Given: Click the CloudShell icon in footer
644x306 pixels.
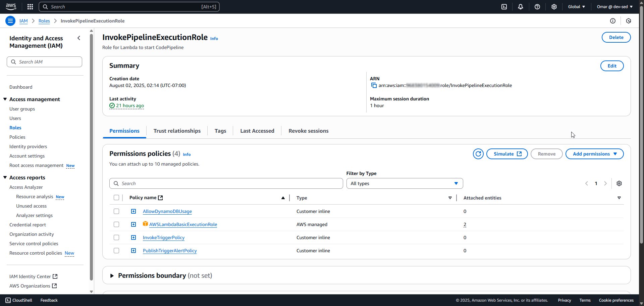Looking at the screenshot, I should (x=8, y=300).
